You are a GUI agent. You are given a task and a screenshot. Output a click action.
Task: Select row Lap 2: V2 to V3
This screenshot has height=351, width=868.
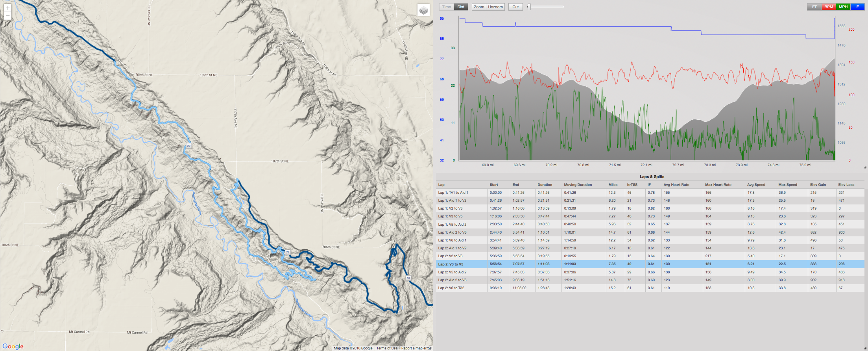pyautogui.click(x=650, y=256)
